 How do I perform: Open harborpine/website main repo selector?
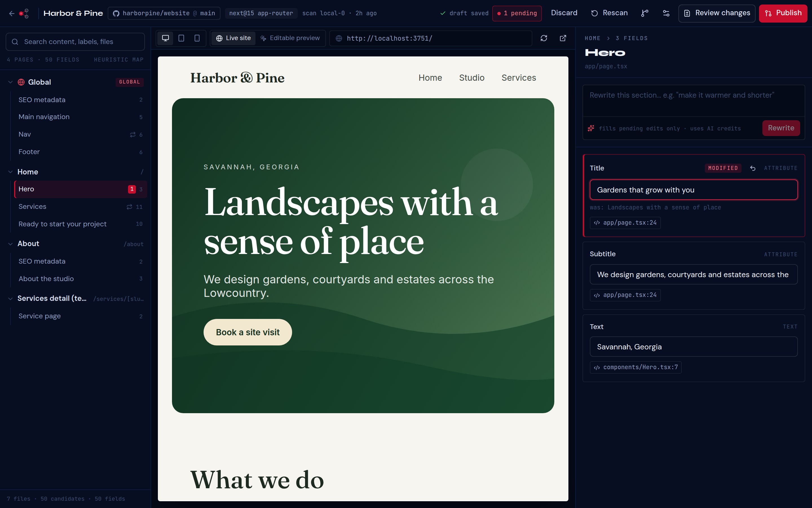(164, 13)
